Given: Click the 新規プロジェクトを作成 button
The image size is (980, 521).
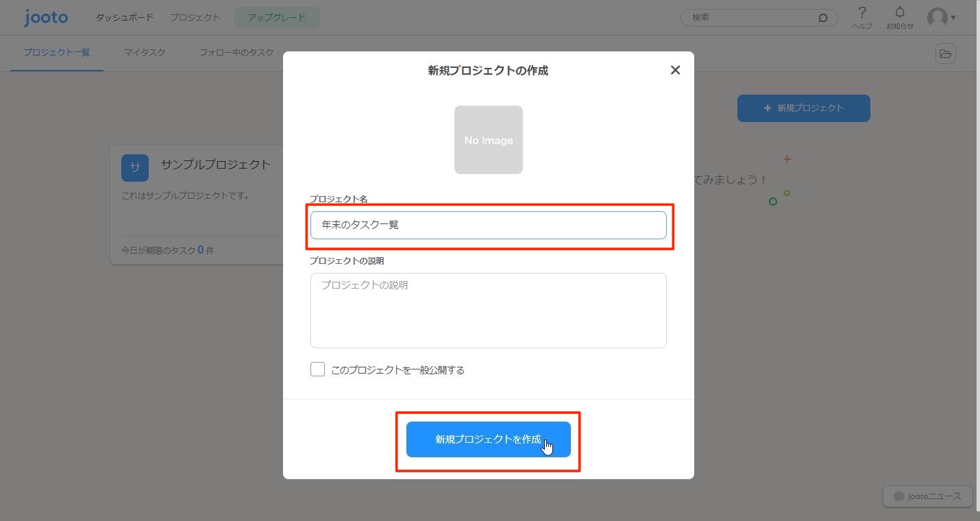Looking at the screenshot, I should [x=489, y=439].
